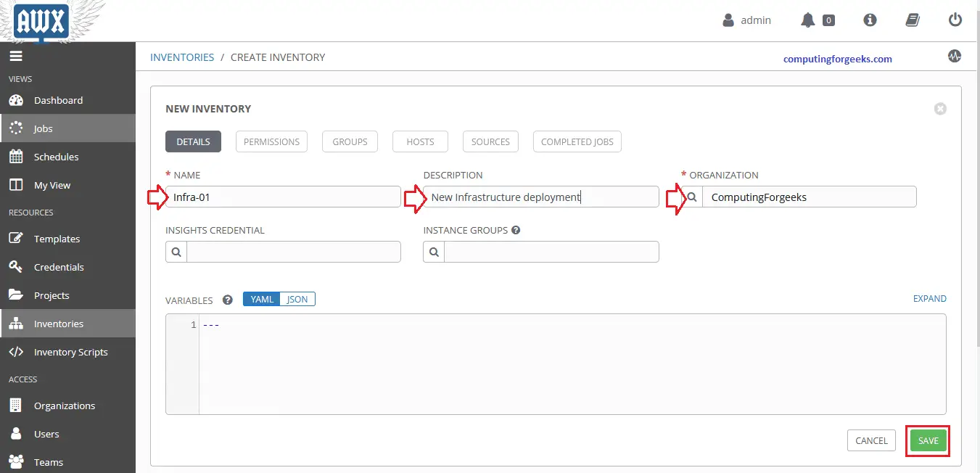The image size is (980, 473).
Task: Click the admin user icon
Action: tap(728, 20)
